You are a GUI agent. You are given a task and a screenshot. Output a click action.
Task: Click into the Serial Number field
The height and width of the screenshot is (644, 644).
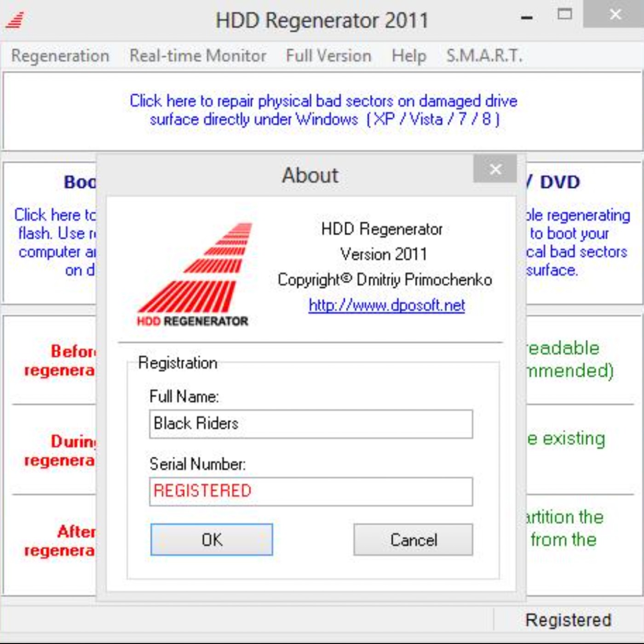point(311,491)
